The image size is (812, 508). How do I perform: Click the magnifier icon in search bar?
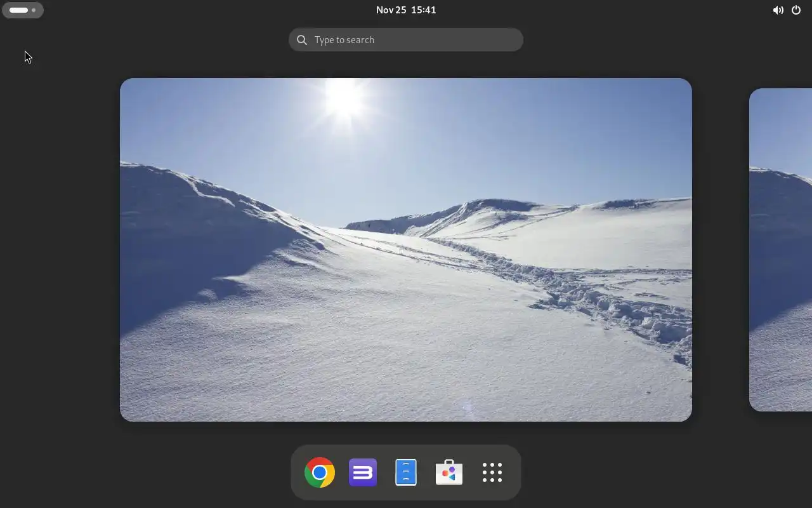point(302,40)
